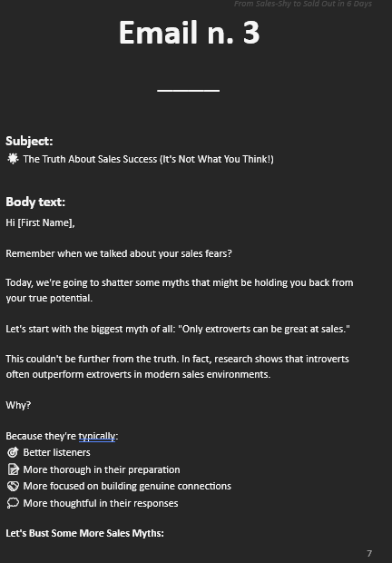Click the target icon beside Better listeners

(13, 452)
